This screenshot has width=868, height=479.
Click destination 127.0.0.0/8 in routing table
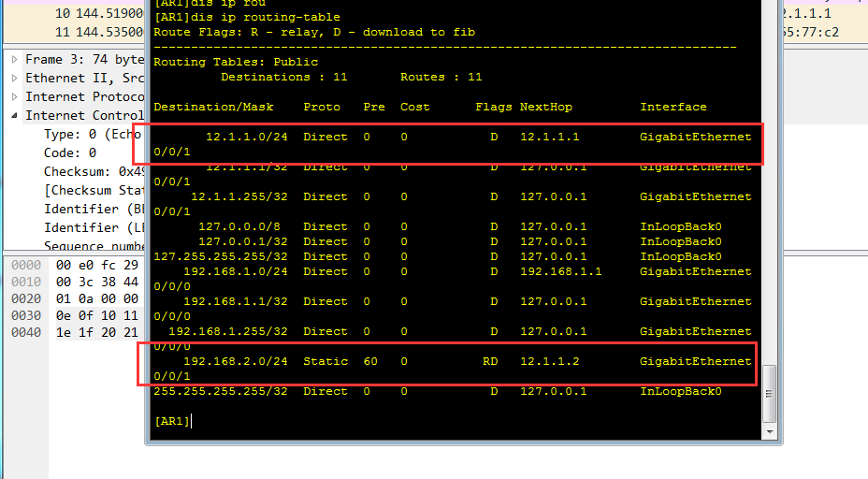(x=239, y=226)
